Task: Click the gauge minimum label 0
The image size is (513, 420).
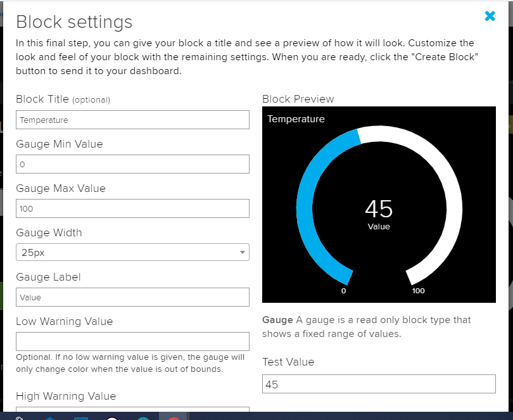Action: [x=344, y=291]
